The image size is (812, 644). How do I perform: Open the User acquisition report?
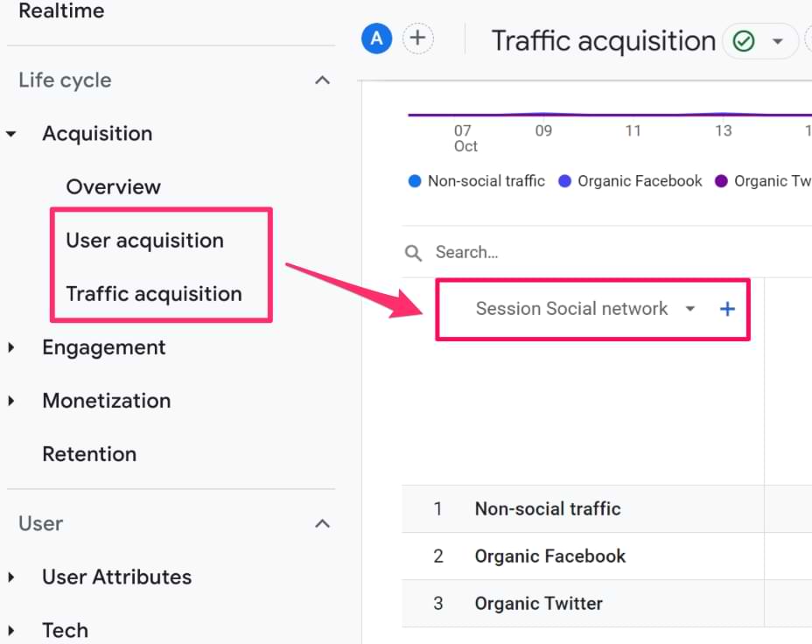click(x=144, y=241)
